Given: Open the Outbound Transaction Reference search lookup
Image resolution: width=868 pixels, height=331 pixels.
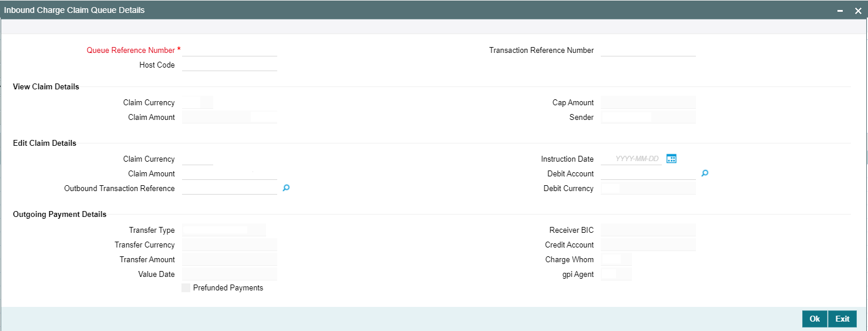Looking at the screenshot, I should 287,188.
